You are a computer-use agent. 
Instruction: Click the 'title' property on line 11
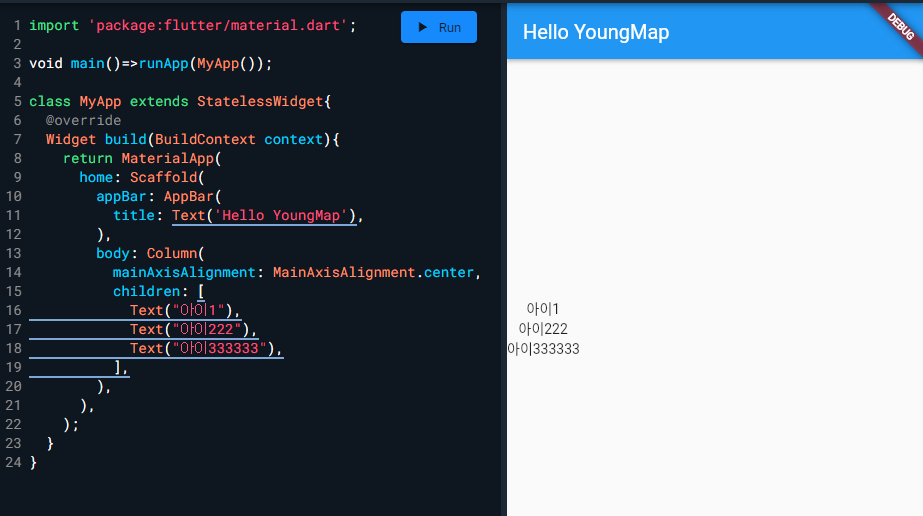(134, 215)
